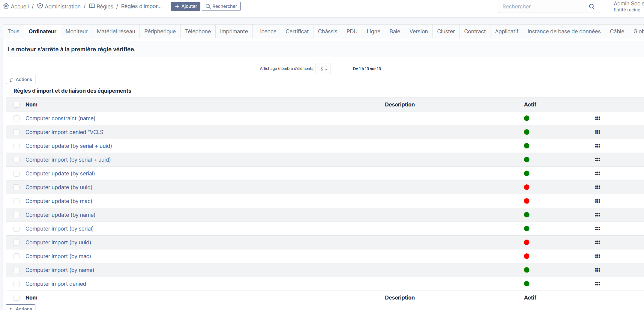The image size is (644, 310).
Task: Grab drag handle for Computer import (by name)
Action: click(x=598, y=270)
